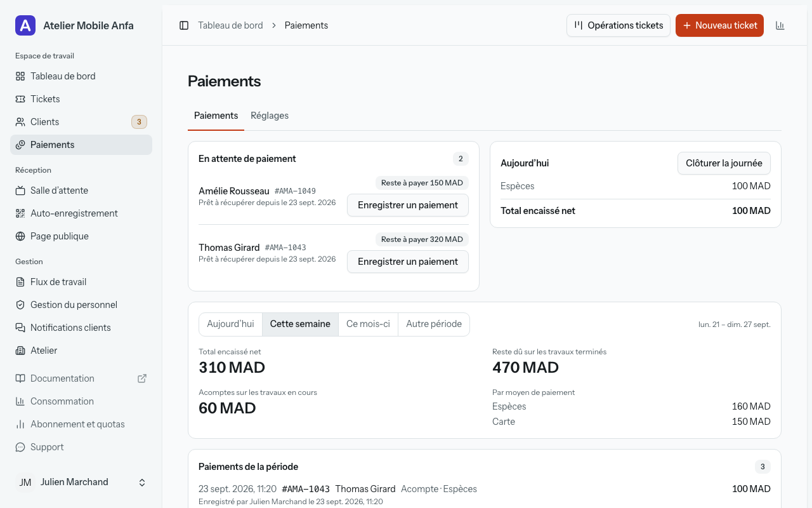This screenshot has width=812, height=508.
Task: Click the external link icon beside Documentation
Action: 142,378
